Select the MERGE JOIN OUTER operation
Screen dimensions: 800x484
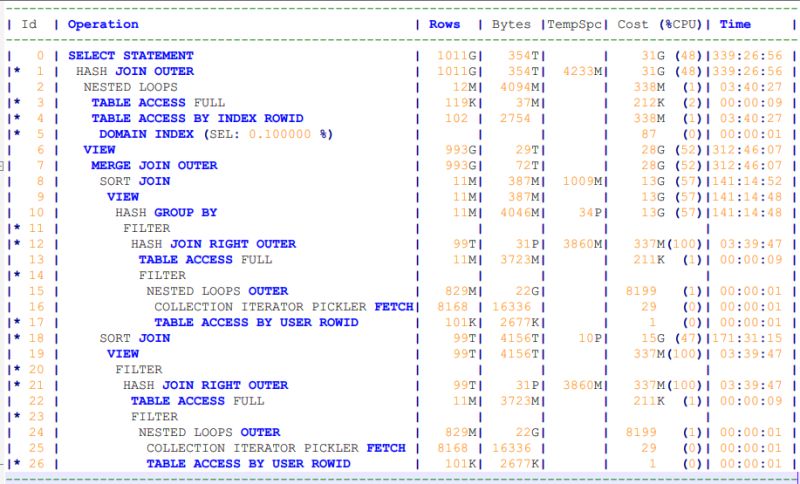coord(154,166)
